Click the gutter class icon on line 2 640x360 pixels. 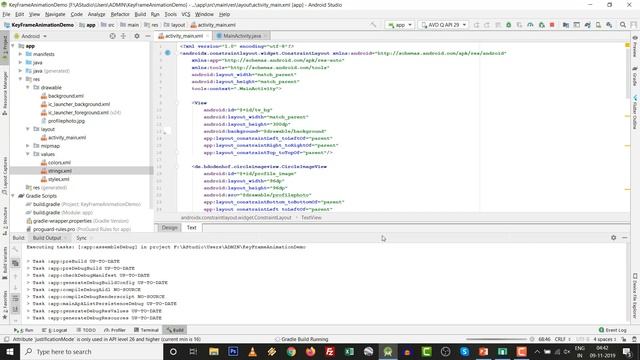pos(168,53)
